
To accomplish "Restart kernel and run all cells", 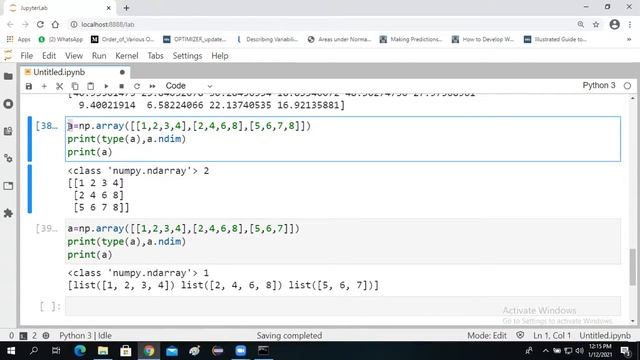I will [x=153, y=86].
